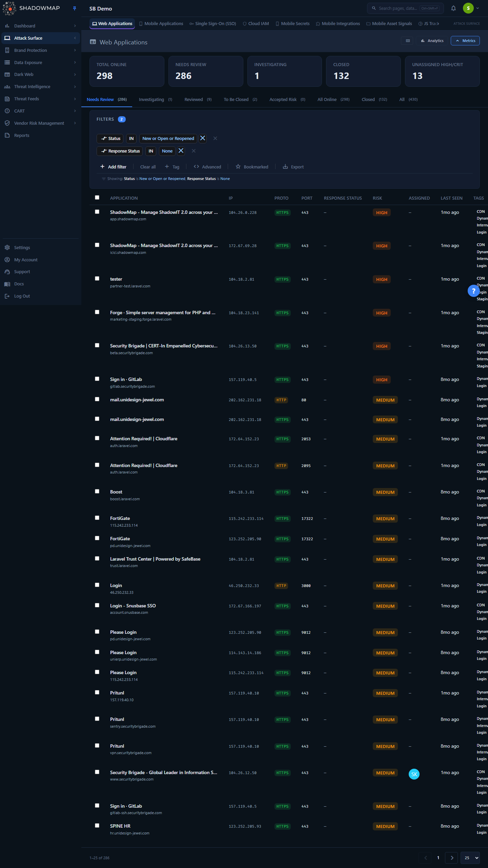Select the app.shadowmap.com row checkbox

pos(97,212)
